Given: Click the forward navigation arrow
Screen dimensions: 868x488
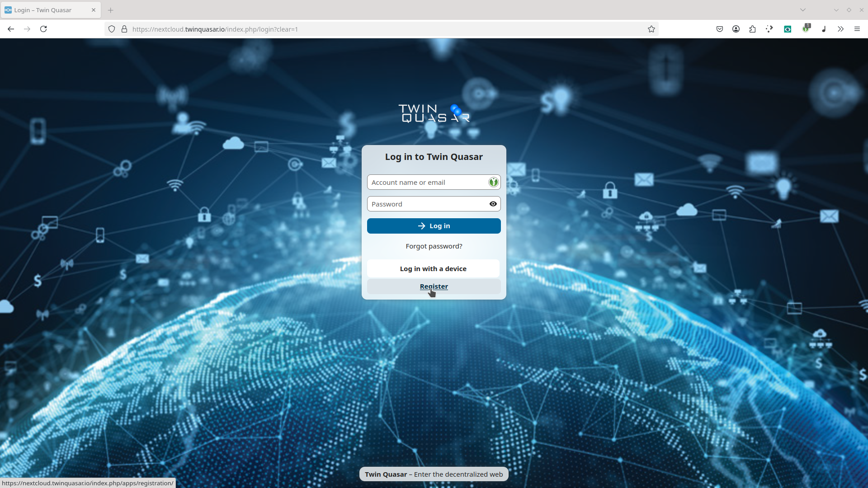Looking at the screenshot, I should [27, 29].
